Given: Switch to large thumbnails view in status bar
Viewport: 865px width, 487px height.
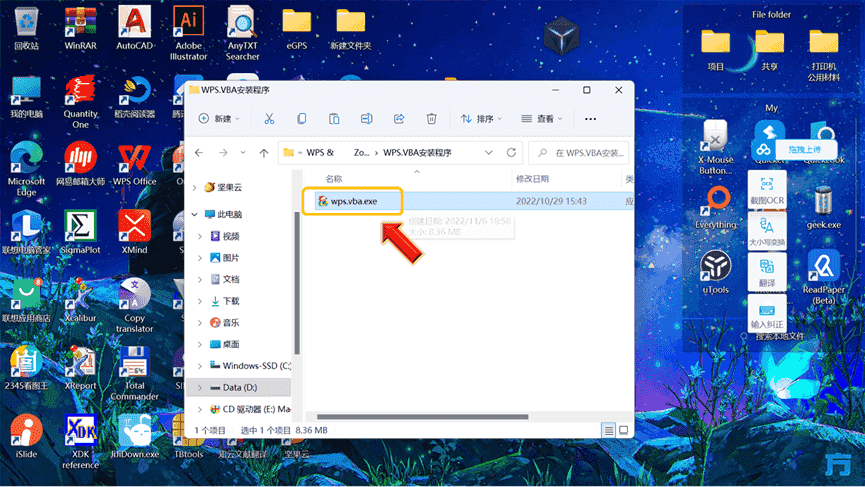Looking at the screenshot, I should point(623,430).
